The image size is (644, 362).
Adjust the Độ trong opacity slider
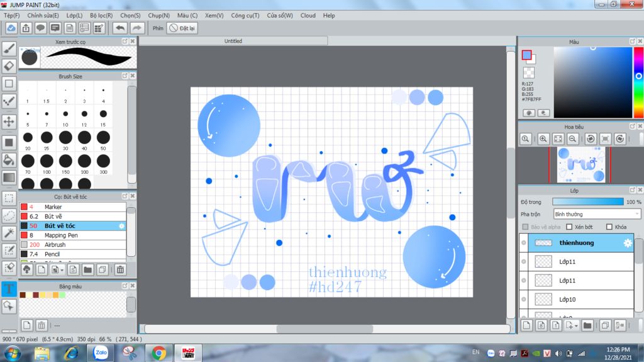[x=587, y=202]
